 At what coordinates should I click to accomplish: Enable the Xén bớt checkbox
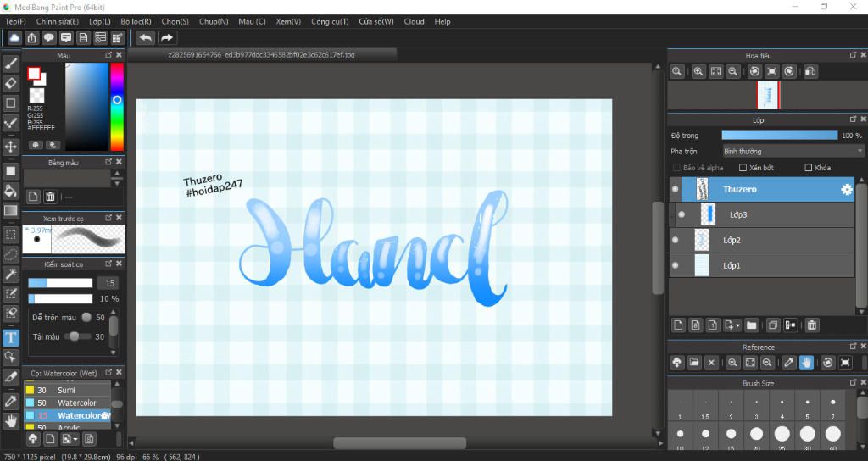click(x=743, y=167)
